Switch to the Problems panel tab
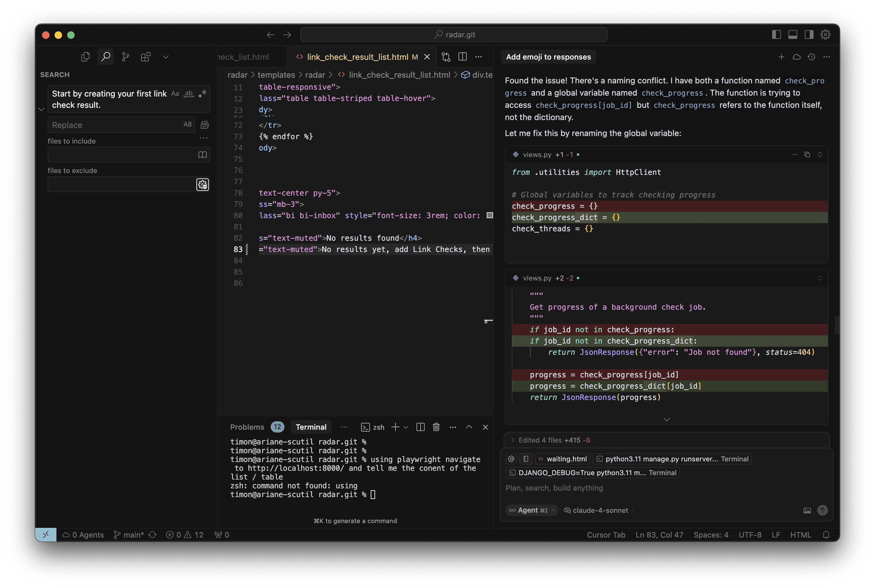The width and height of the screenshot is (875, 588). coord(247,427)
